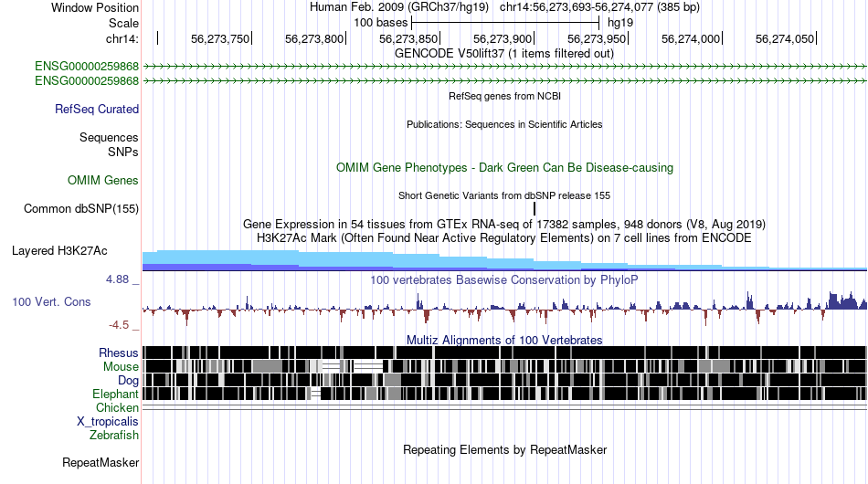This screenshot has width=868, height=484.
Task: Click OMIM Gene Phenotypes track title
Action: pos(504,168)
